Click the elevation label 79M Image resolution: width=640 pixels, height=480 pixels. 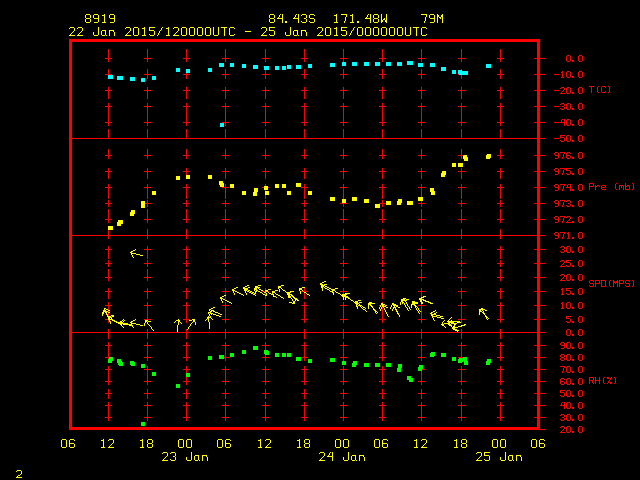click(x=432, y=19)
